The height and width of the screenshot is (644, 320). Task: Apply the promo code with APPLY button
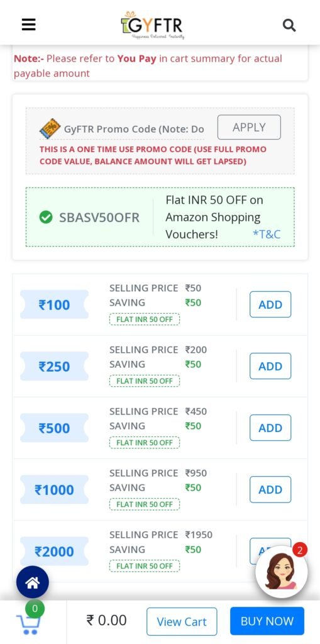click(x=249, y=127)
